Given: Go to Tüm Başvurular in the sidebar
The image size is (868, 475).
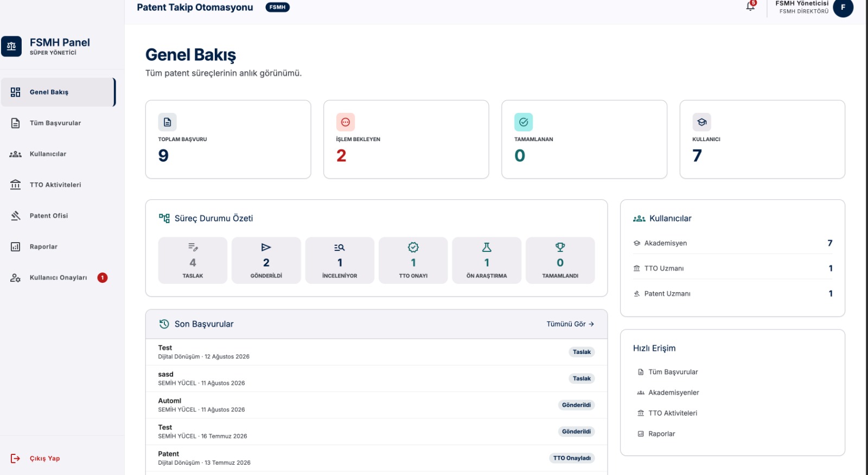Looking at the screenshot, I should click(x=58, y=123).
